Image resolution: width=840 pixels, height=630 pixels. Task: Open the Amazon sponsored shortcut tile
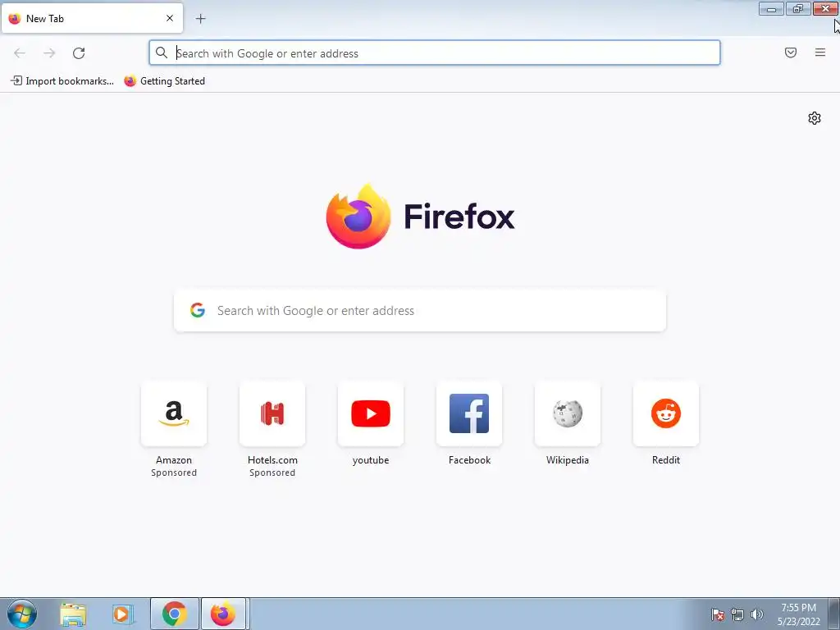[x=174, y=413]
